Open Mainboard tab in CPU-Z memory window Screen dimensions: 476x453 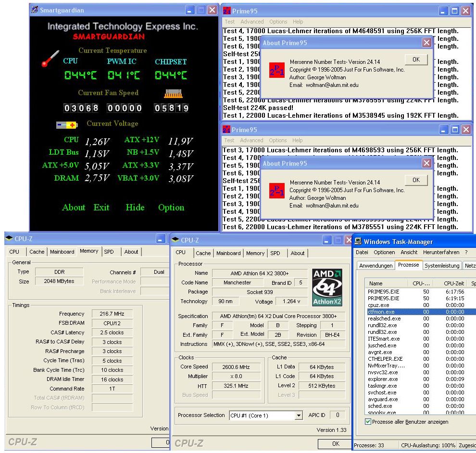pos(62,252)
